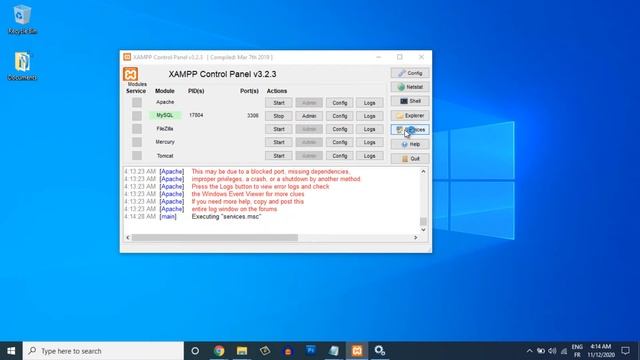Quit XAMPP using the Quit button

coord(410,158)
